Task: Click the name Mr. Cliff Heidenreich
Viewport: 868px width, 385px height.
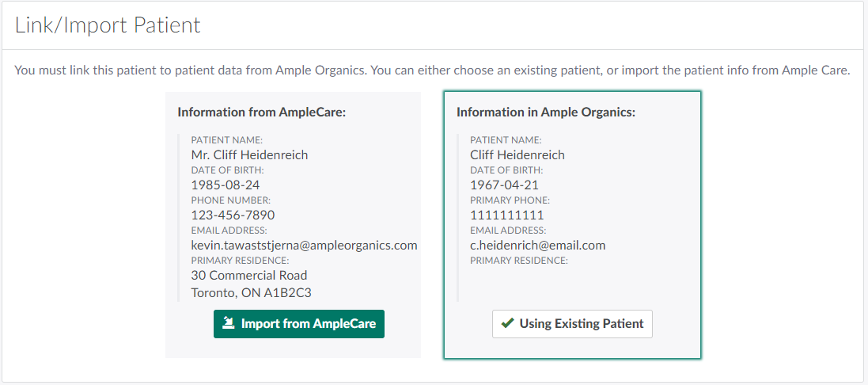Action: pos(249,154)
